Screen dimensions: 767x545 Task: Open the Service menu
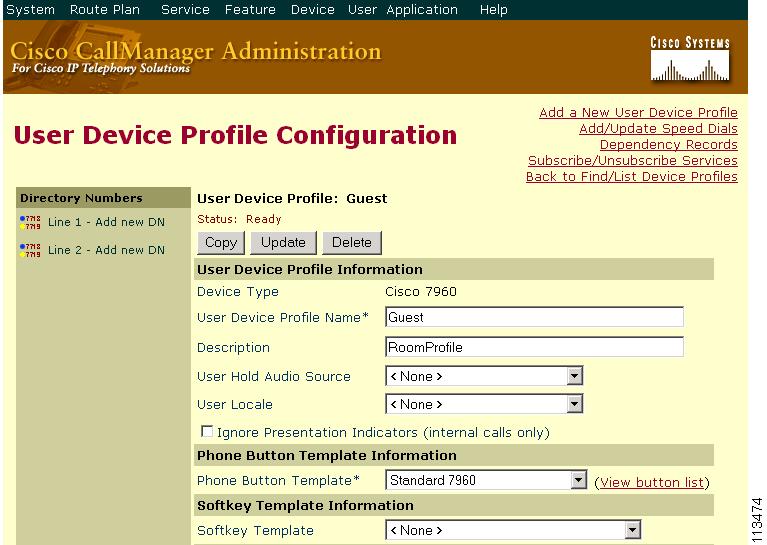click(x=185, y=9)
